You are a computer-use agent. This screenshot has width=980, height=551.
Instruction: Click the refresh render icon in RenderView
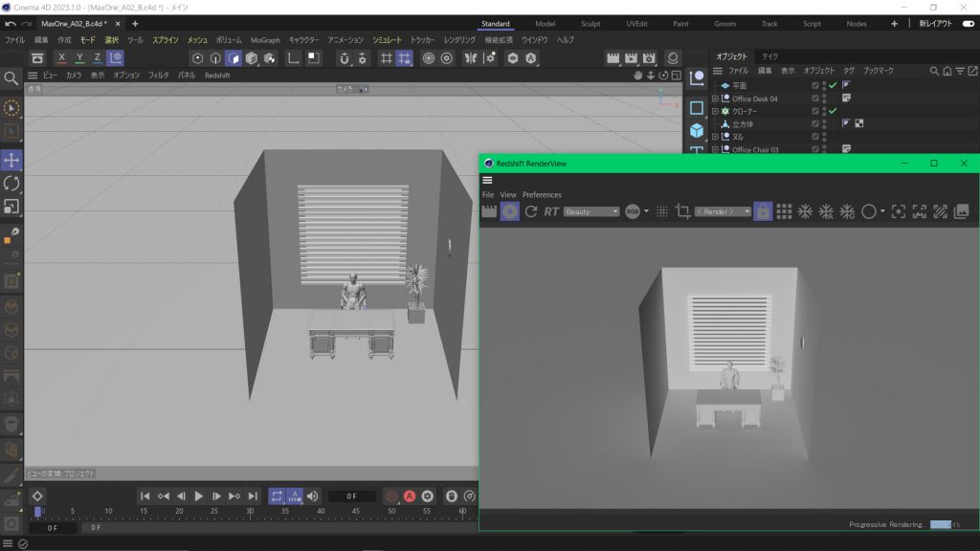tap(531, 211)
